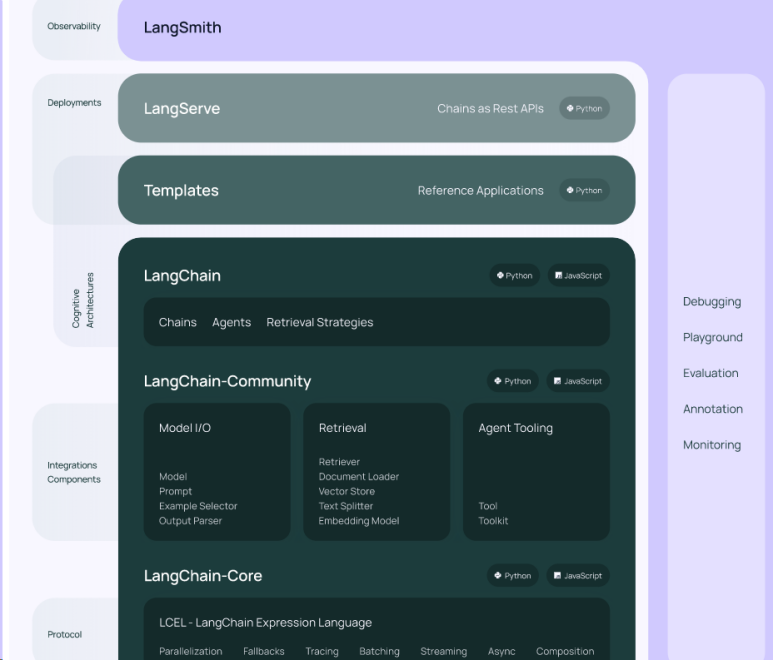The image size is (774, 660).
Task: Select Playground in LangSmith panel
Action: (x=712, y=338)
